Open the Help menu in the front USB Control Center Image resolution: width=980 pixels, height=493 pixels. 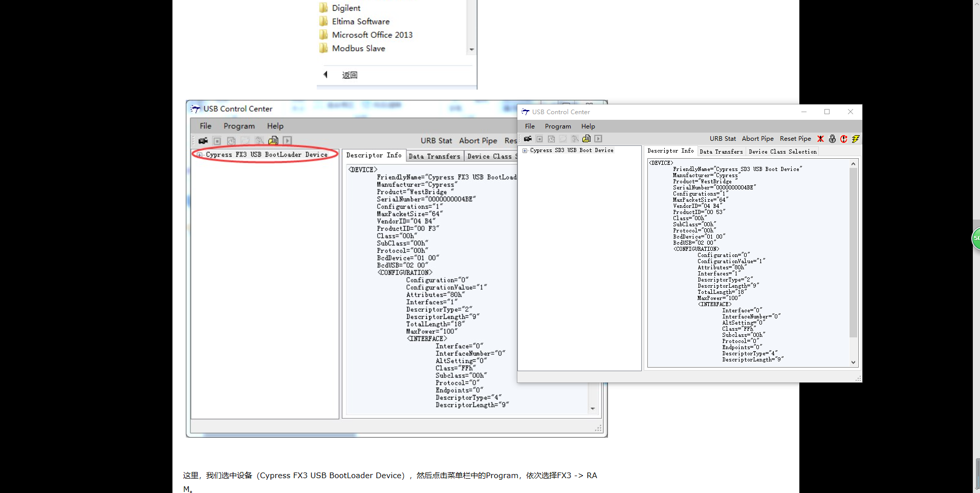tap(588, 126)
